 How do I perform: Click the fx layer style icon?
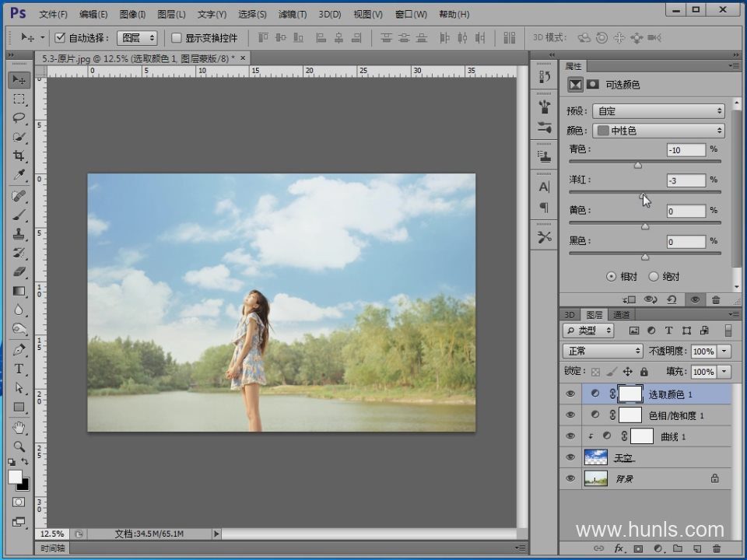619,548
